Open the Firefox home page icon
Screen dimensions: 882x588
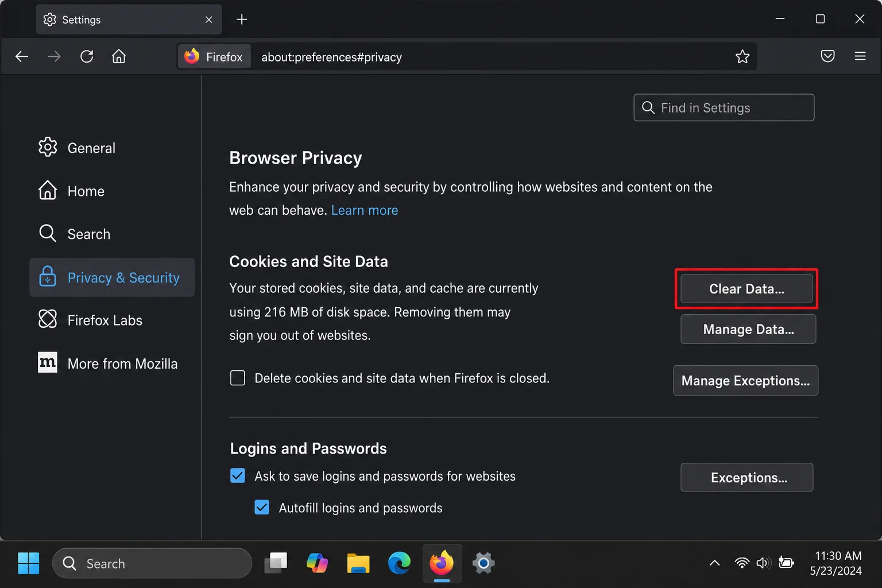click(x=119, y=56)
